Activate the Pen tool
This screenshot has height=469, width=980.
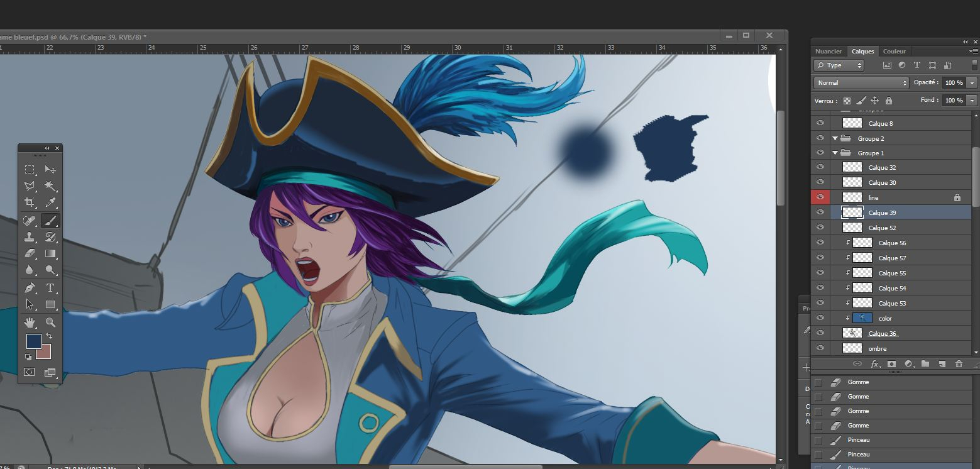click(30, 288)
